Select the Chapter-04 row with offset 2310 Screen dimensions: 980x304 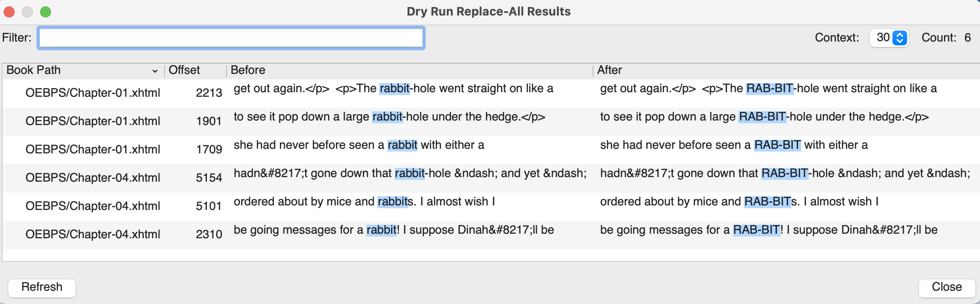93,235
